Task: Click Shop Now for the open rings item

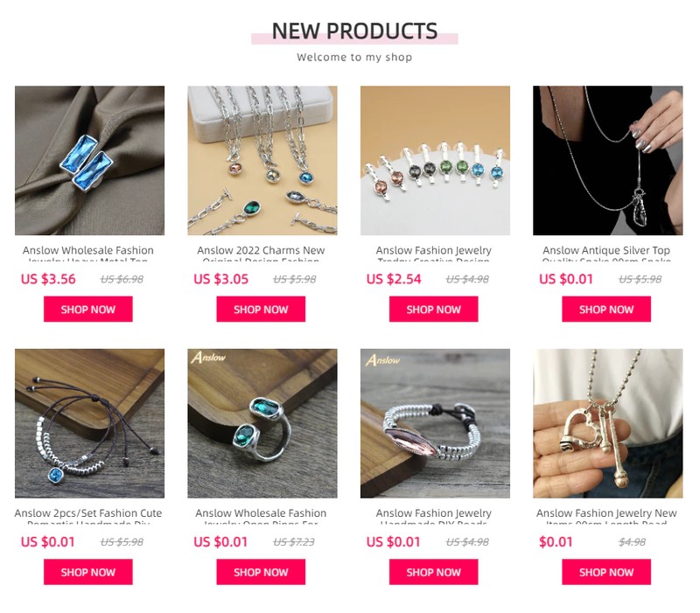Action: [261, 572]
